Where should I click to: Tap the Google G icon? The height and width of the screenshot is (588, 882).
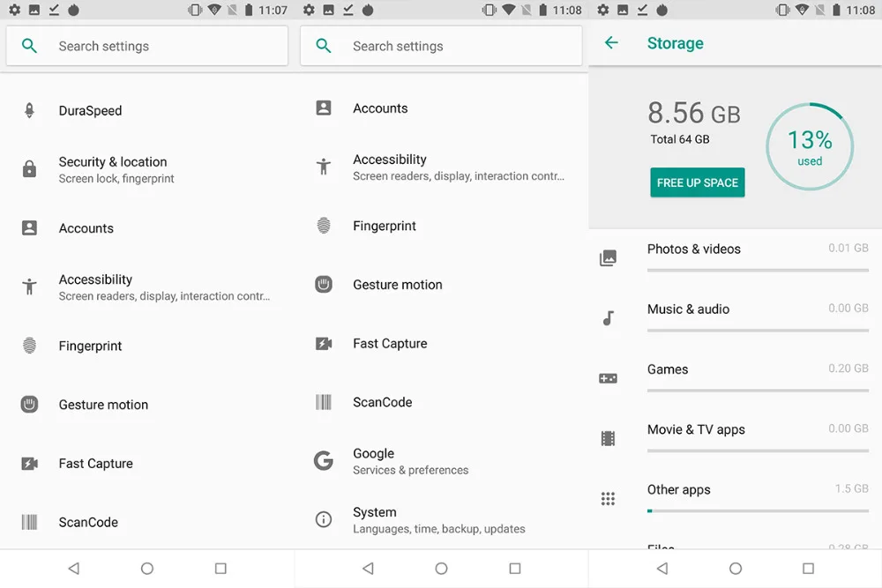324,461
